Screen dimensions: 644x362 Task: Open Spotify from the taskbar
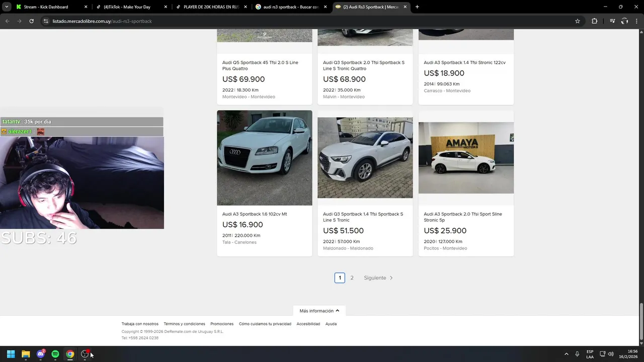coord(55,354)
